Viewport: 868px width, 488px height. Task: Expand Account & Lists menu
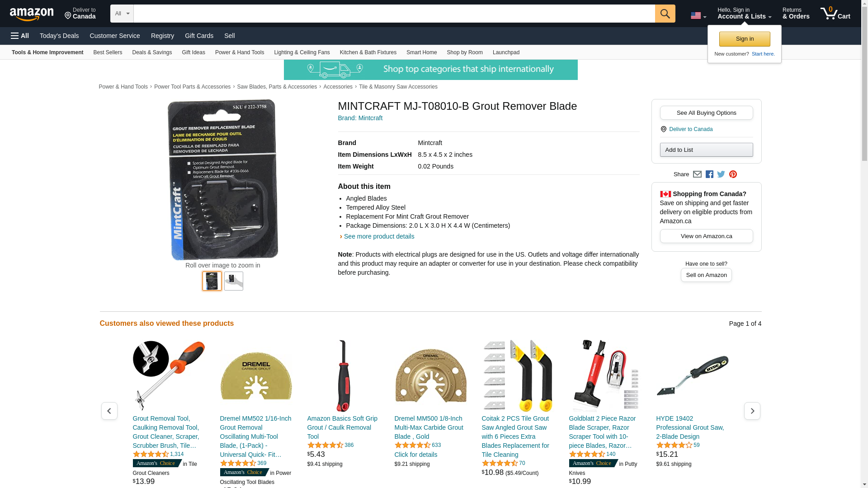pyautogui.click(x=744, y=14)
